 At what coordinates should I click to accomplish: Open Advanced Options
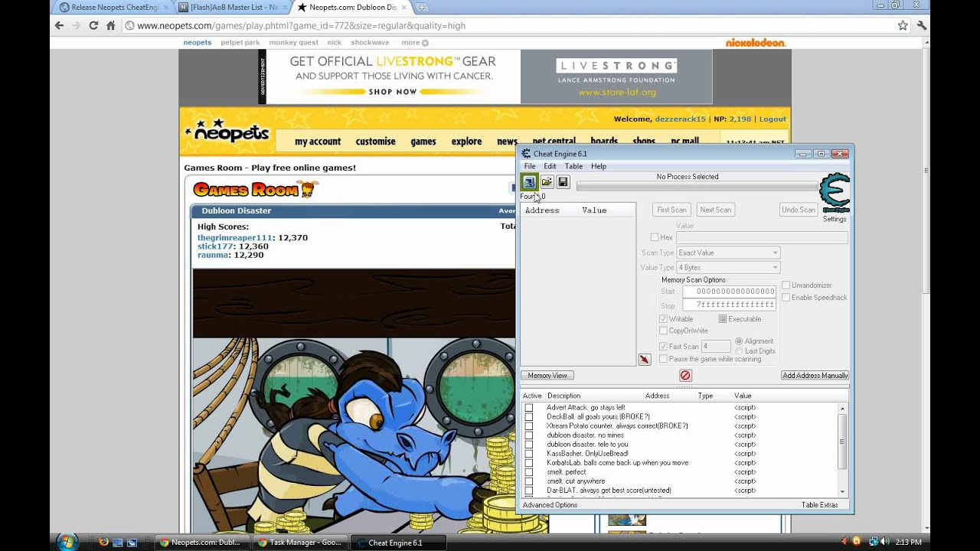(550, 505)
